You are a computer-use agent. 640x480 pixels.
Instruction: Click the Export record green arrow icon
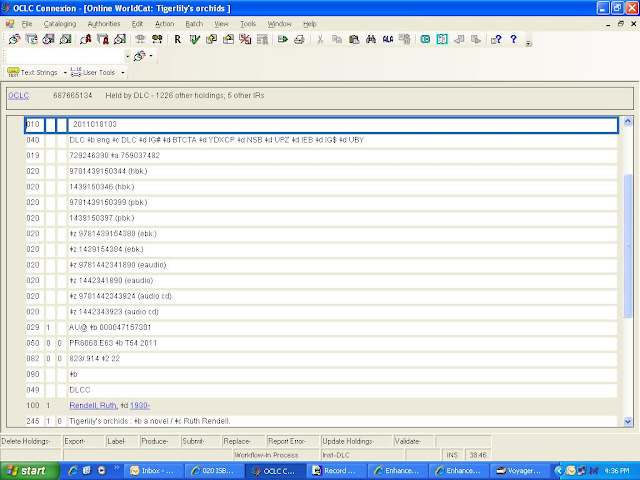point(282,39)
